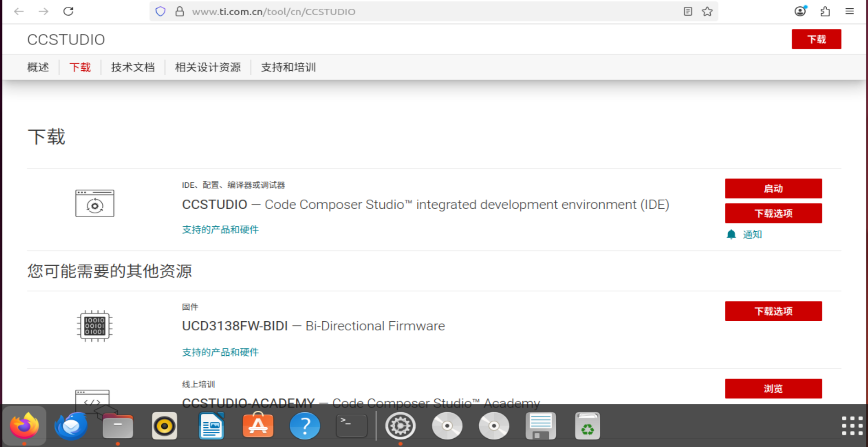The image size is (868, 447).
Task: Open LibreOffice Writer from the dock
Action: click(x=211, y=426)
